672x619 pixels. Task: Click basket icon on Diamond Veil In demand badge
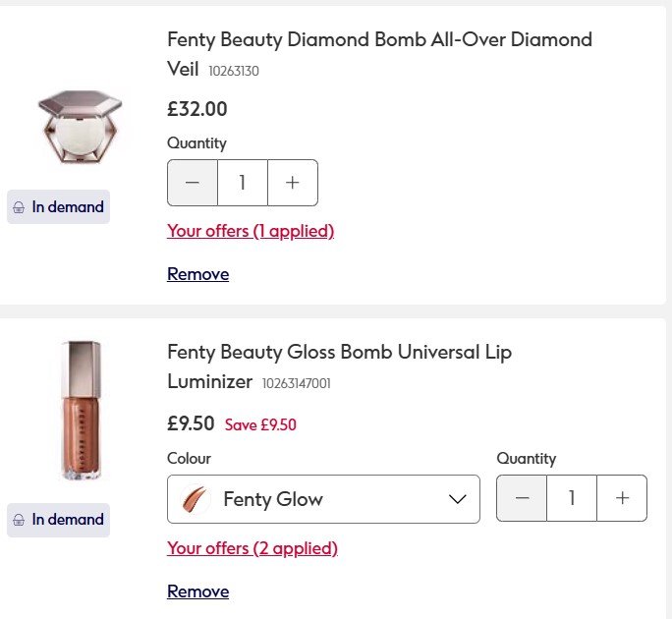point(19,207)
